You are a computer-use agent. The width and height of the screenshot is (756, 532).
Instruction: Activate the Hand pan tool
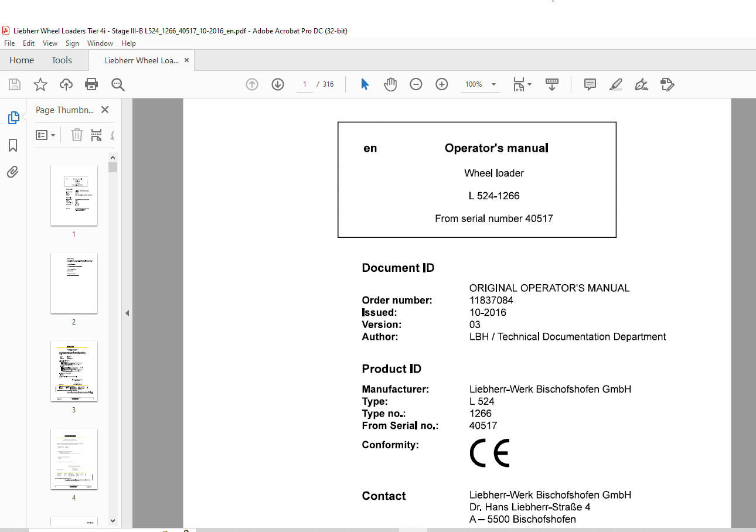390,84
